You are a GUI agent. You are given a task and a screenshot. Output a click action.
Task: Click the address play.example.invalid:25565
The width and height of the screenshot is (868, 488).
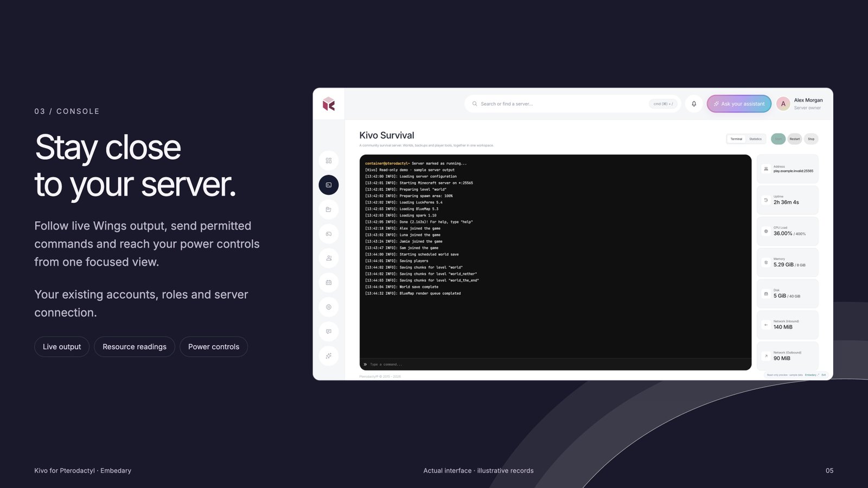[x=793, y=171]
